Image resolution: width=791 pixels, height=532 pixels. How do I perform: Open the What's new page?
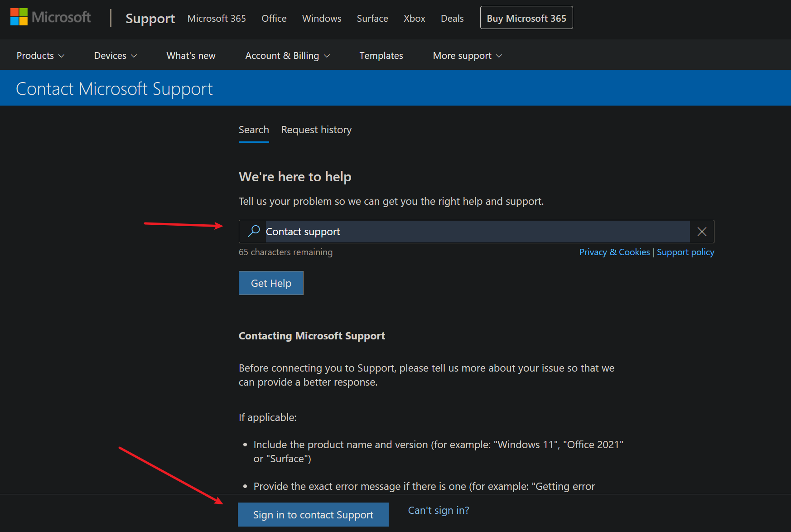[x=191, y=55]
